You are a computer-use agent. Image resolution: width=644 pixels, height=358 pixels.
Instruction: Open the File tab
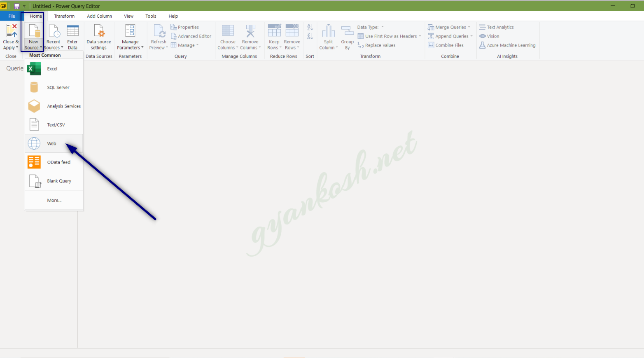click(12, 16)
